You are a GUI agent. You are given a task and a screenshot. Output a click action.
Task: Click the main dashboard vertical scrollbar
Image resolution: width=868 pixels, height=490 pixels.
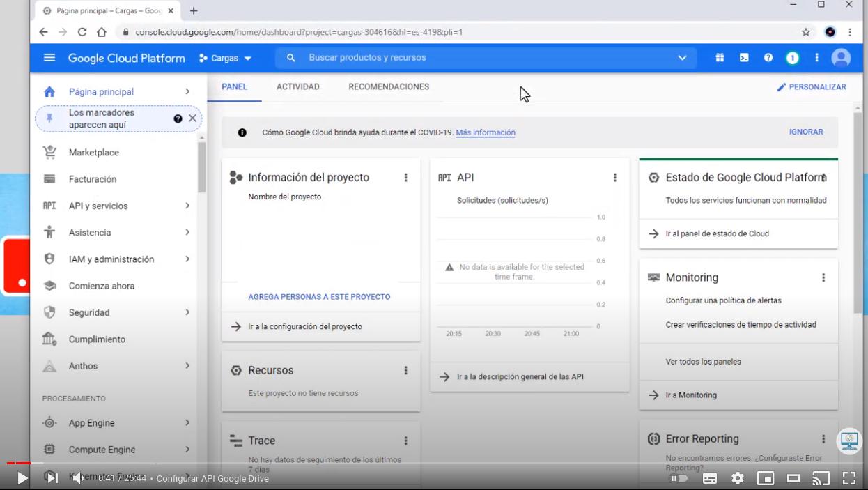[x=858, y=211]
